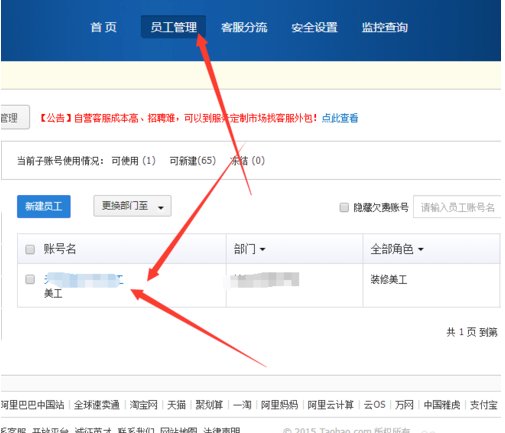
Task: Click the 共 1 页 pagination text
Action: coord(461,332)
